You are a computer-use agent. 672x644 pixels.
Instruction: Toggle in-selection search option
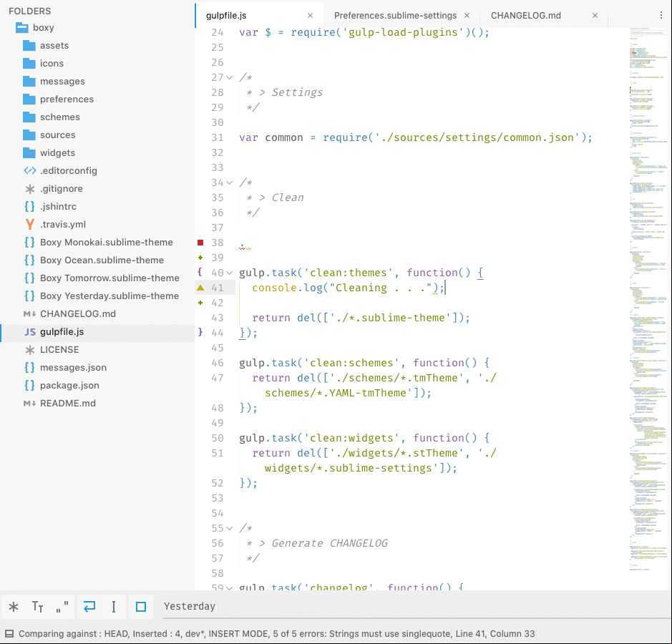click(114, 607)
